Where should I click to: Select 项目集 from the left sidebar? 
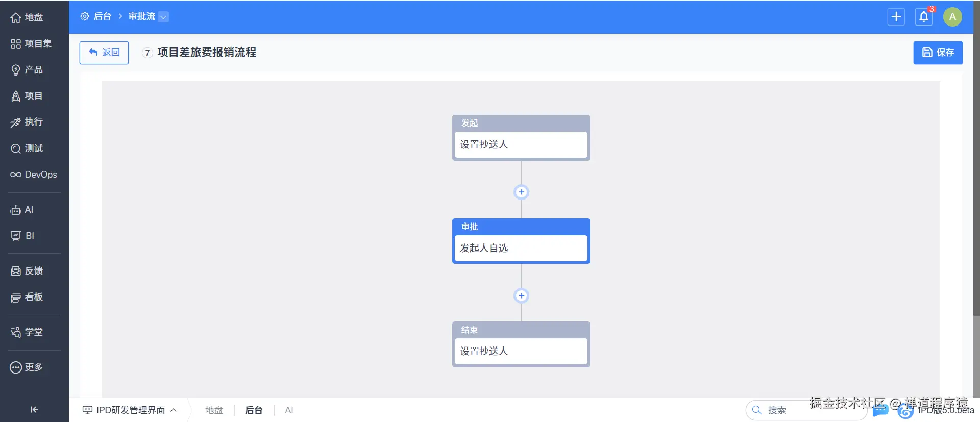point(34,43)
